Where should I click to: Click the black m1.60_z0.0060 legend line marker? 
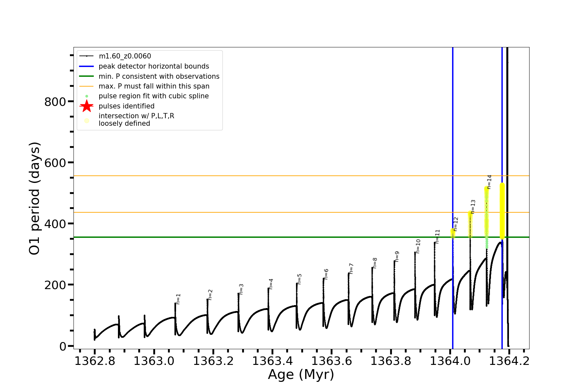[87, 56]
